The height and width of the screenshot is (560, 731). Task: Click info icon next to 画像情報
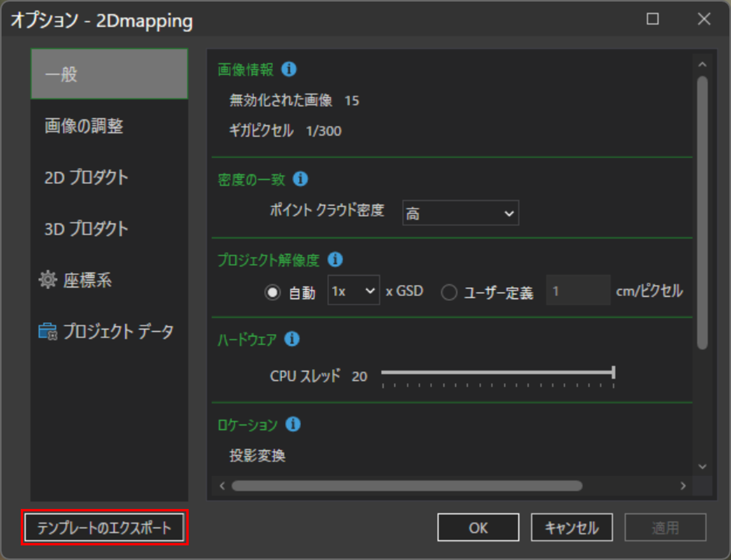coord(289,69)
